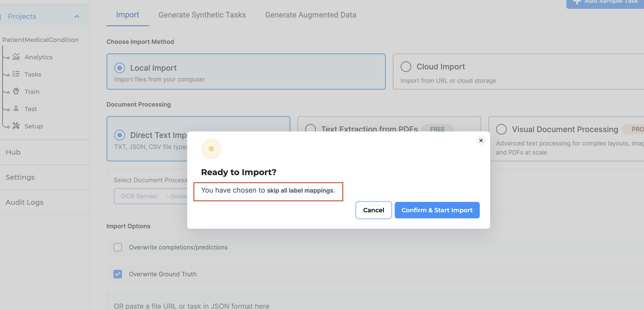Uncheck Overwrite Ground Truth checkbox

coord(118,274)
